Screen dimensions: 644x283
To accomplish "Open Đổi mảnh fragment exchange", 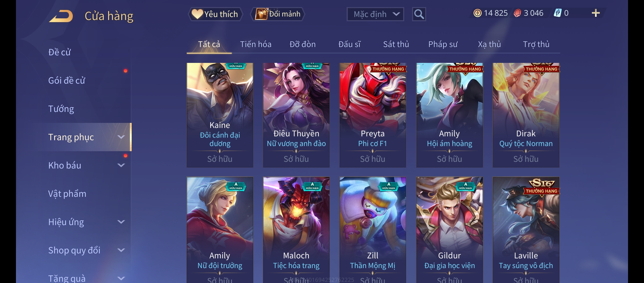I will click(278, 14).
